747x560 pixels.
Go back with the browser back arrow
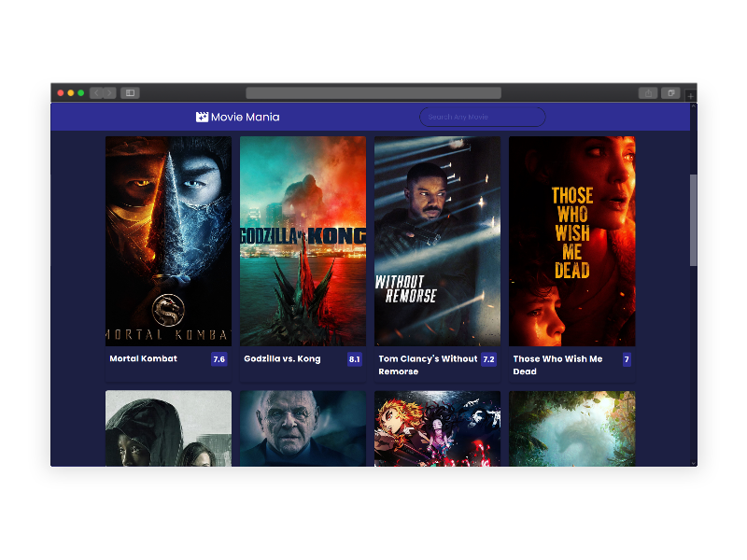click(97, 92)
